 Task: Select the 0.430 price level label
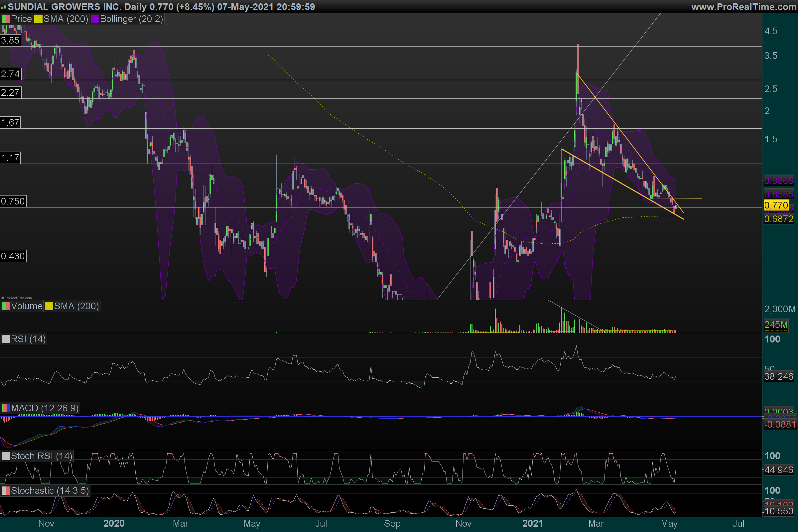13,256
